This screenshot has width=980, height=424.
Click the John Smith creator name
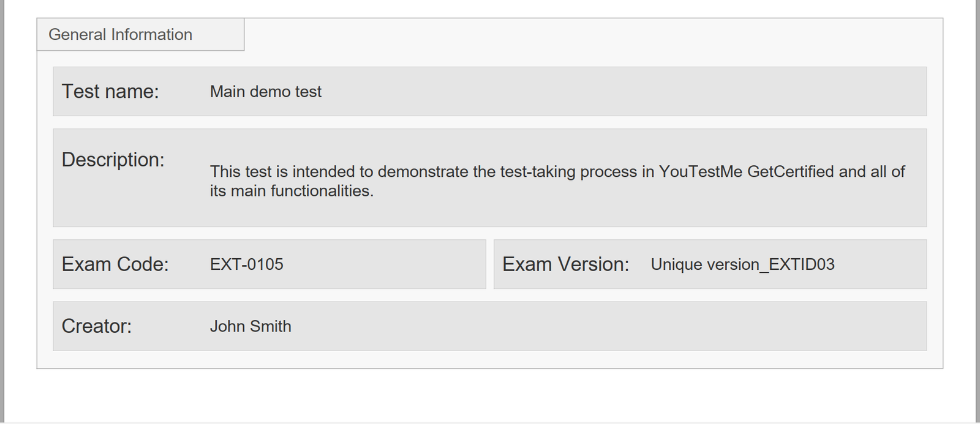click(251, 326)
